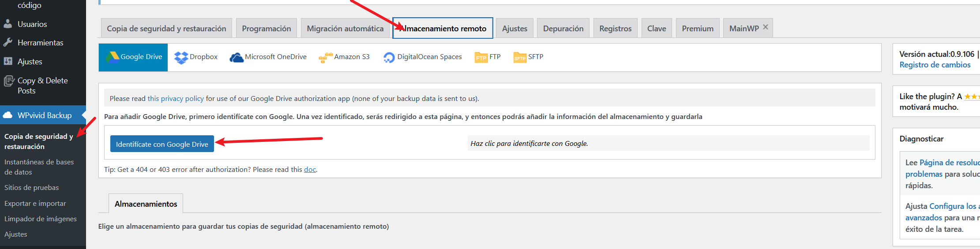Open Registro de cambios link
The image size is (980, 249).
[x=935, y=65]
